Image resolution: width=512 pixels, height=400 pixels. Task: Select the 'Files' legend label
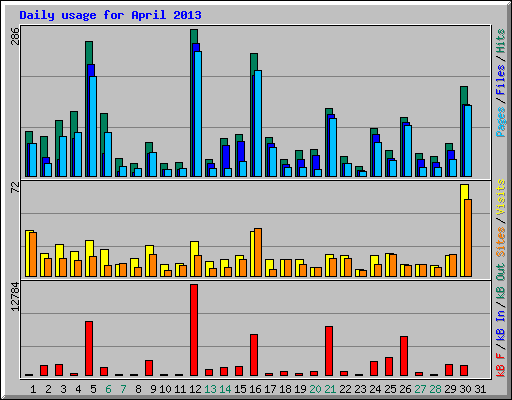pos(501,80)
